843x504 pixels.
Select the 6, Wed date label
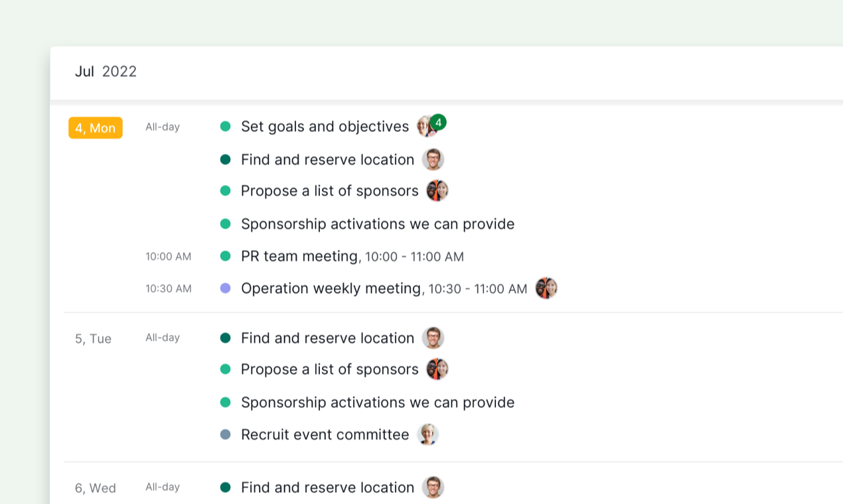(x=96, y=488)
